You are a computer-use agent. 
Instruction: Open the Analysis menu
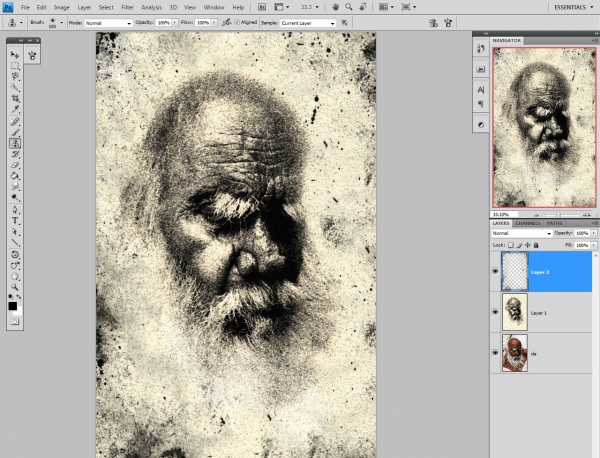(x=152, y=7)
